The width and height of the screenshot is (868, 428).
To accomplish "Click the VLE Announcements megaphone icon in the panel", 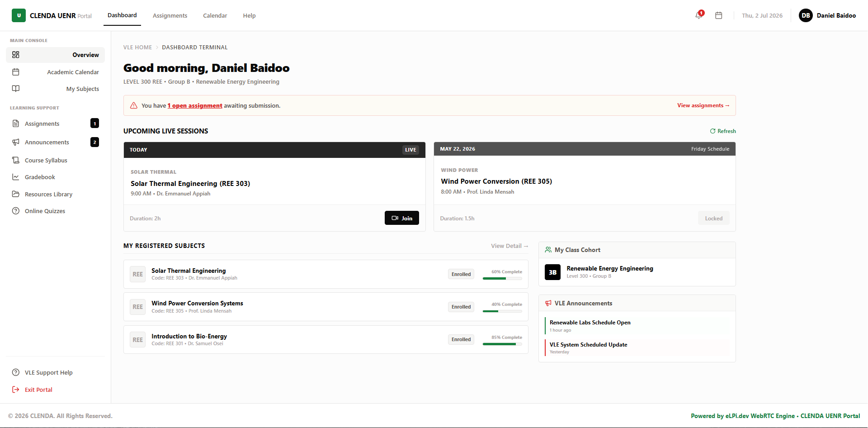I will (548, 303).
